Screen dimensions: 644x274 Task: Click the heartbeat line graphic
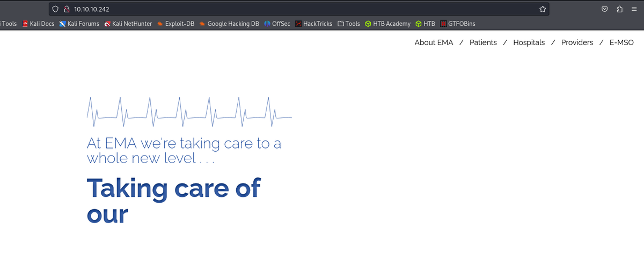pyautogui.click(x=189, y=112)
